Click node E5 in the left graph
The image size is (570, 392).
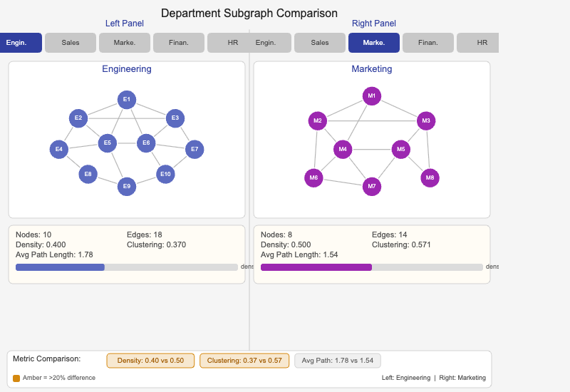click(107, 143)
